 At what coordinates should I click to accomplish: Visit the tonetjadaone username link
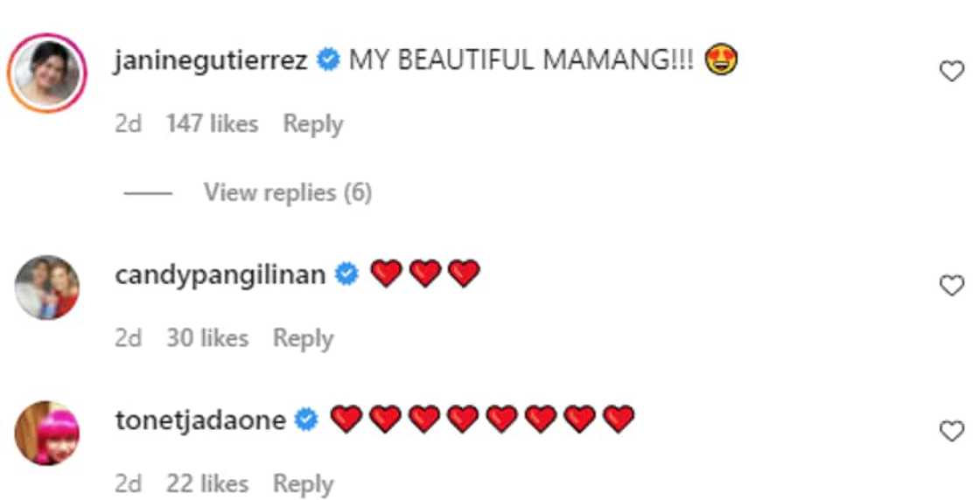click(200, 420)
